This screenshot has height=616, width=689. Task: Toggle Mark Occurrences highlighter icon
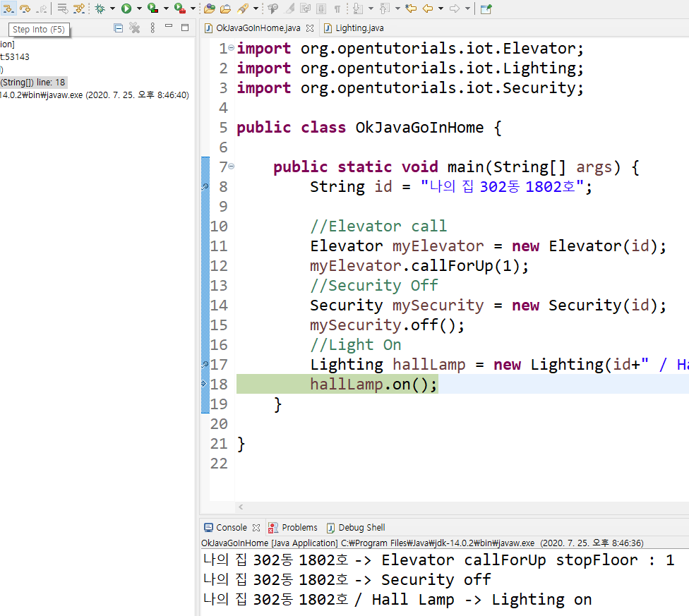289,8
